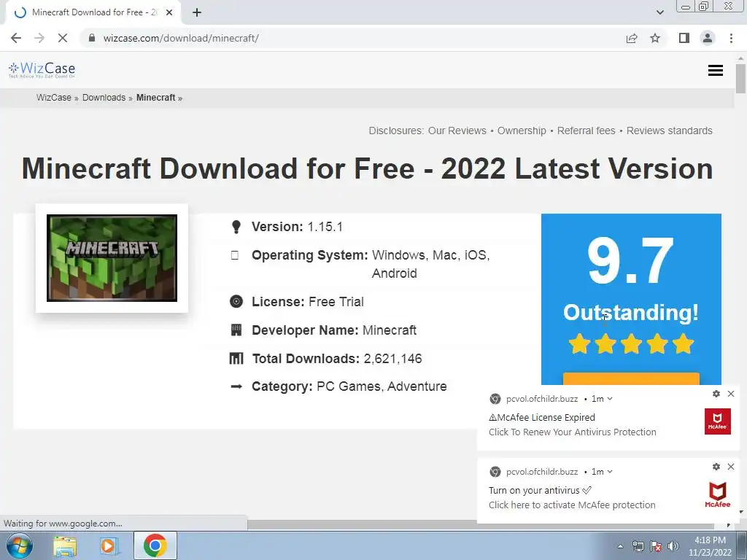The image size is (747, 560).
Task: Click the McAfee logo in License Expired notification
Action: tap(718, 421)
